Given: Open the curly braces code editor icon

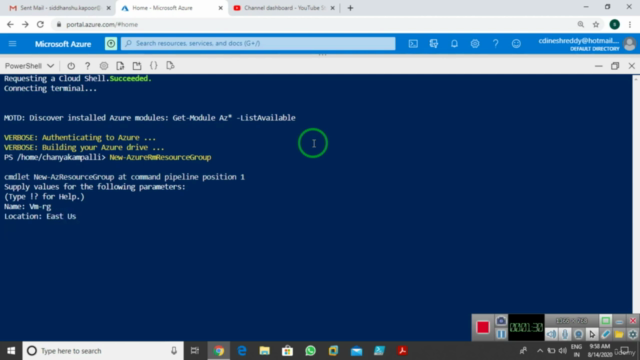Looking at the screenshot, I should tap(153, 66).
